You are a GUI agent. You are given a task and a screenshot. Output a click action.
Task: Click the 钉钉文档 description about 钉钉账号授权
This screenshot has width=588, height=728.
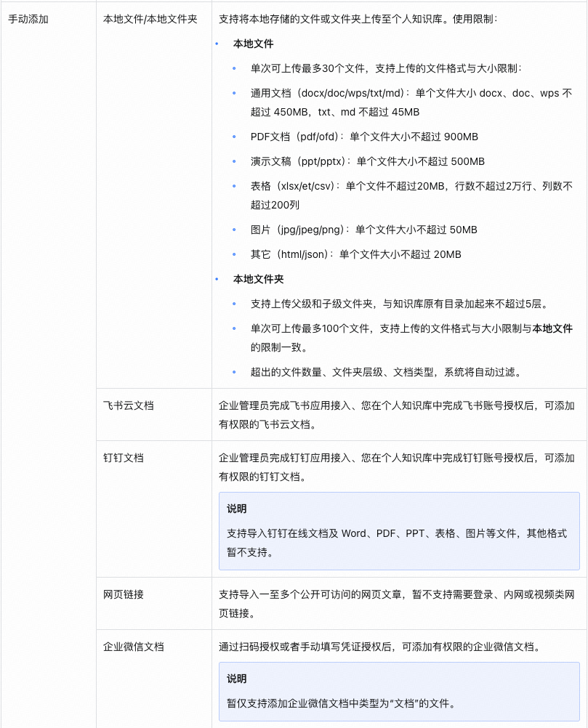(397, 468)
